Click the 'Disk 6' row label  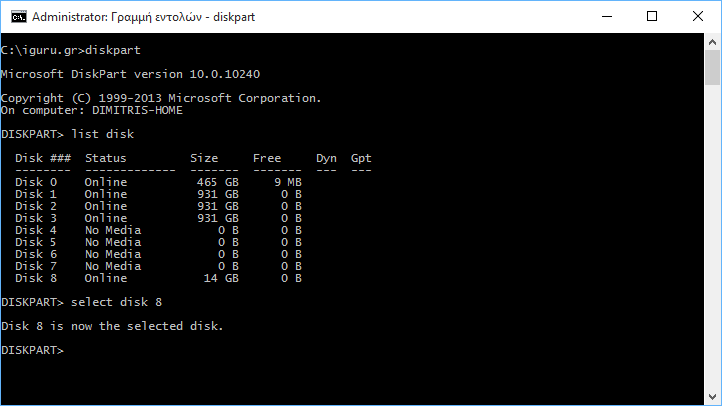pyautogui.click(x=36, y=254)
